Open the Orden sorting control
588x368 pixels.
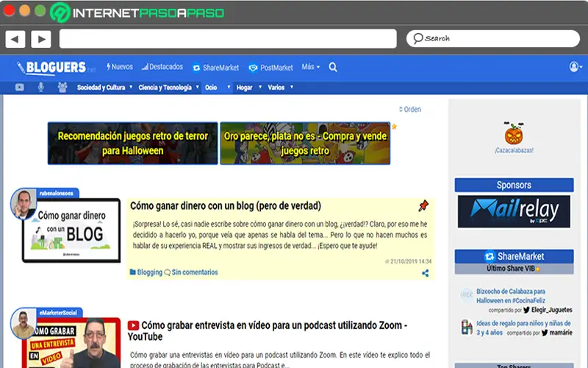point(410,109)
